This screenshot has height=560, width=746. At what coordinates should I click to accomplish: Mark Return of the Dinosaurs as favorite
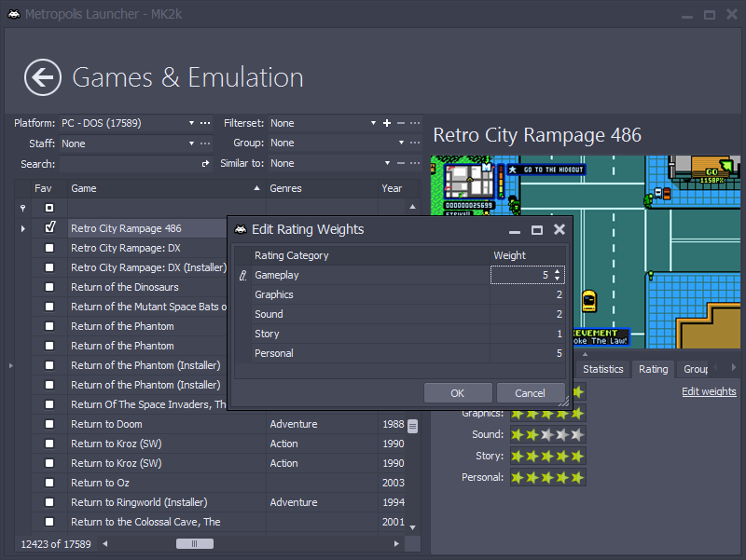[49, 287]
